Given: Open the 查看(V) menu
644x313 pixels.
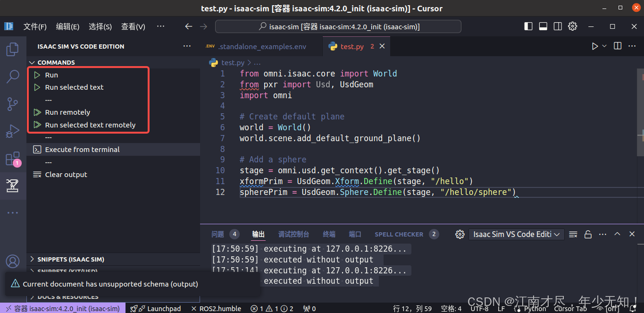Looking at the screenshot, I should [x=133, y=26].
